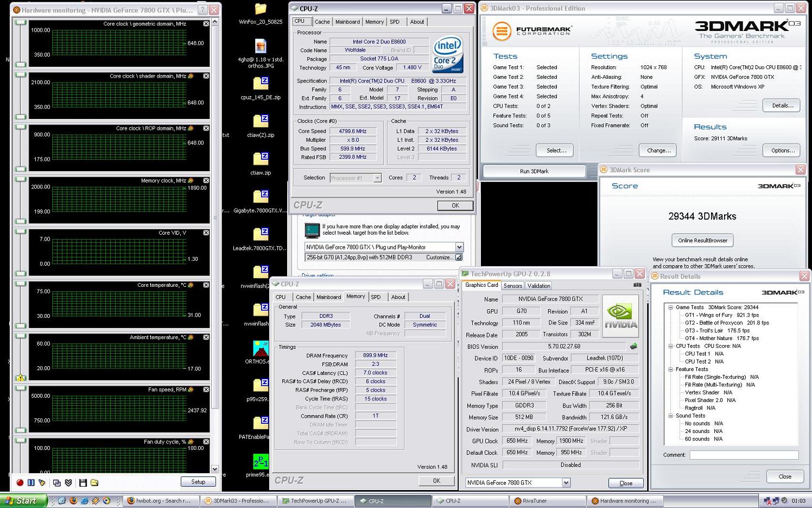Click the lower range handle of Memory clock graph

point(21,221)
